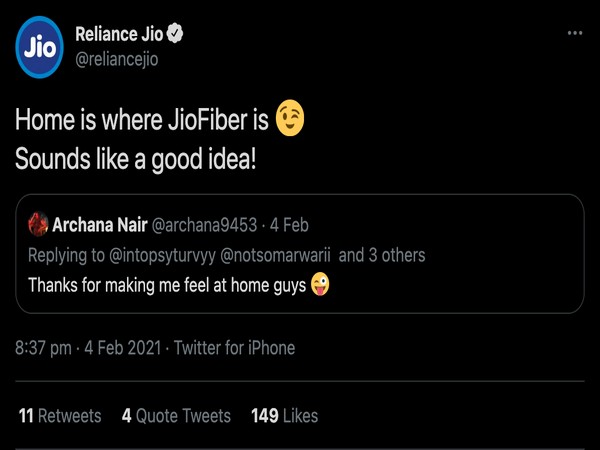Click the @reliancejio handle

pos(118,59)
